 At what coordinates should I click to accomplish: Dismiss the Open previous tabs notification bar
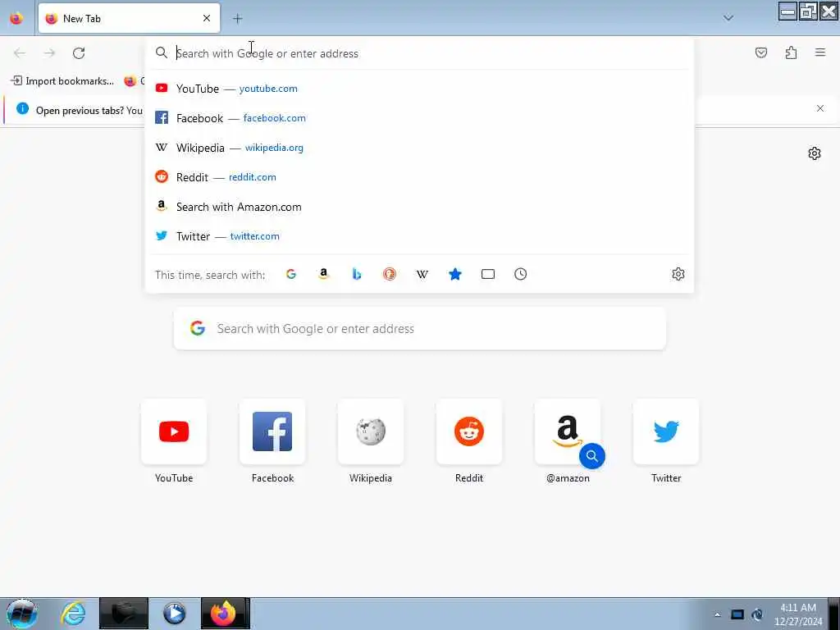coord(820,108)
